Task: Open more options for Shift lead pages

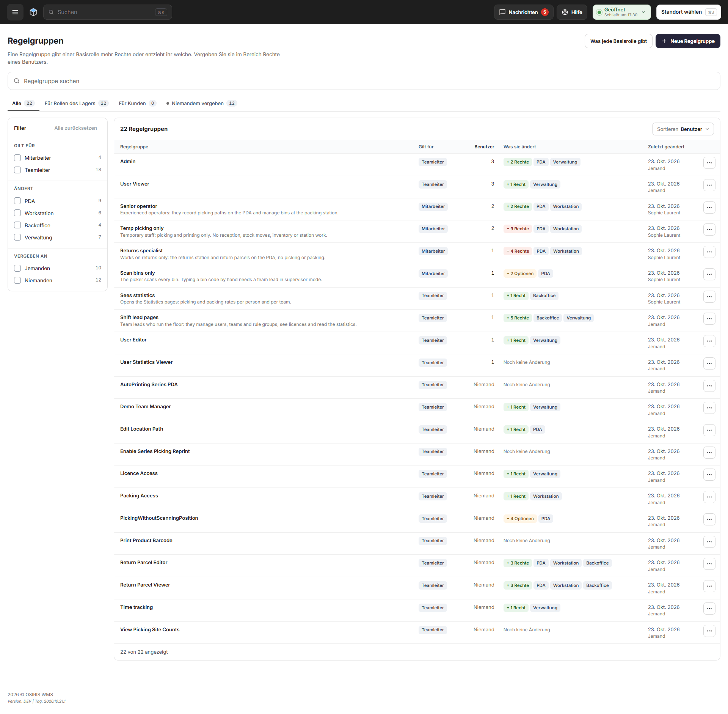Action: coord(709,319)
